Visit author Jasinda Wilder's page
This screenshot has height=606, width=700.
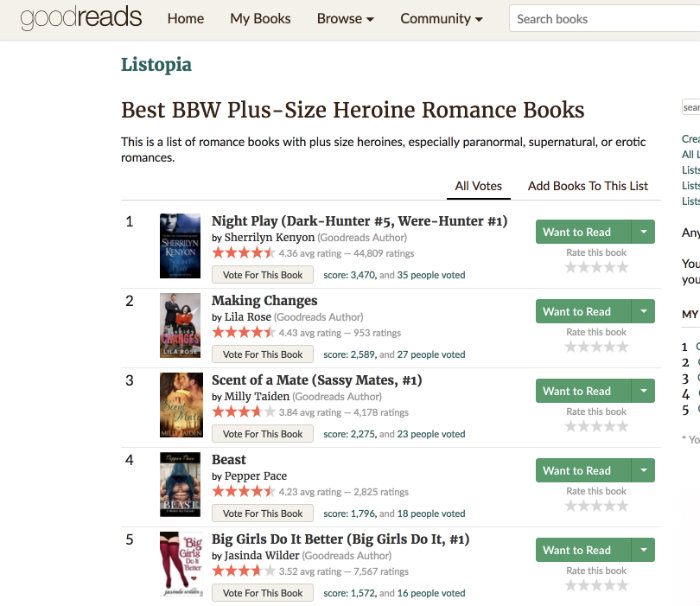tap(262, 556)
